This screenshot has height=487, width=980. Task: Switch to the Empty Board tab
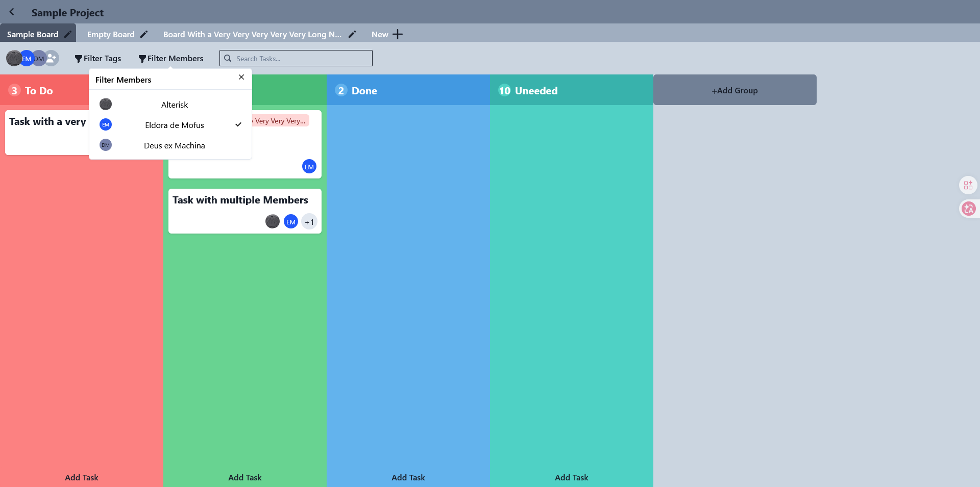click(111, 34)
